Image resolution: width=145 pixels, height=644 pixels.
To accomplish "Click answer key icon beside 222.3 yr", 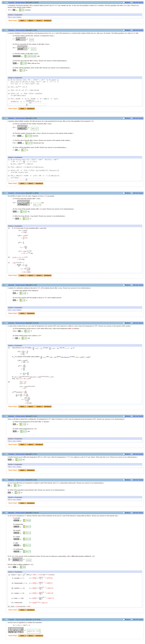I will pyautogui.click(x=24, y=218).
